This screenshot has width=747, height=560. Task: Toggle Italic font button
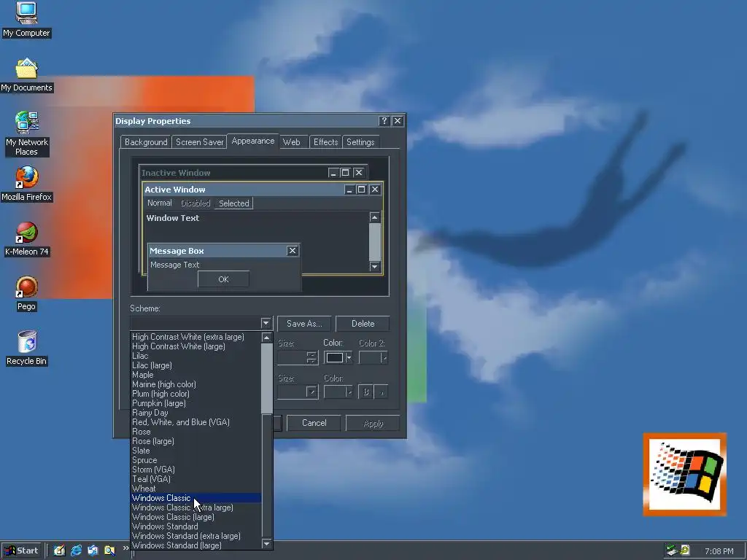[381, 392]
